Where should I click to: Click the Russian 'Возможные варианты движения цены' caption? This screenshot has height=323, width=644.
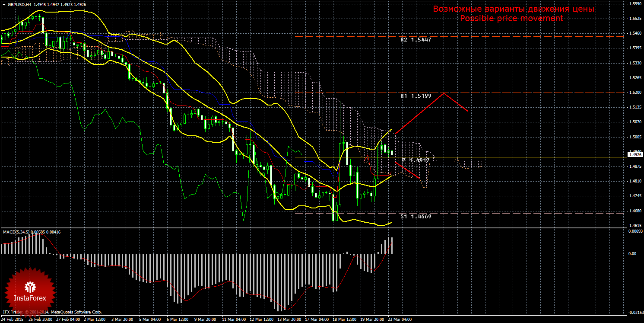(514, 9)
